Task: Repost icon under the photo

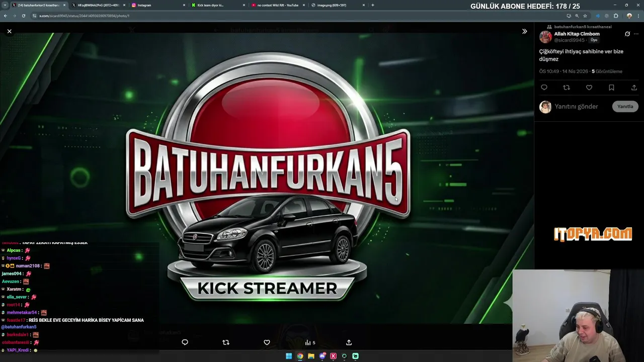Action: [226, 342]
